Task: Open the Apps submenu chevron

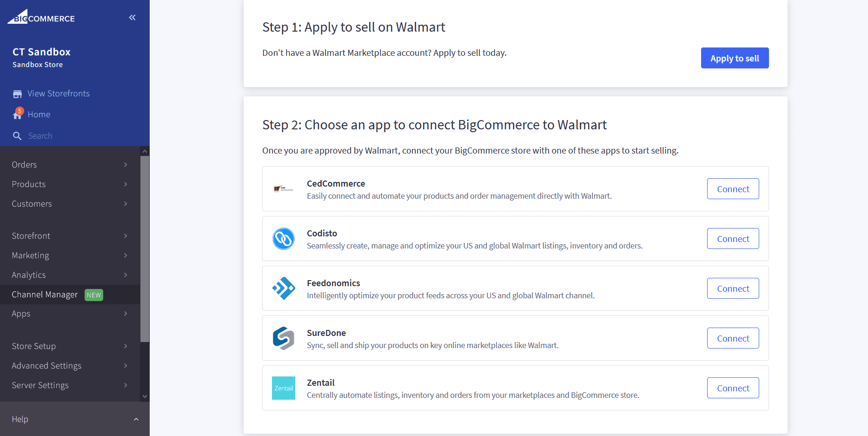Action: click(125, 314)
